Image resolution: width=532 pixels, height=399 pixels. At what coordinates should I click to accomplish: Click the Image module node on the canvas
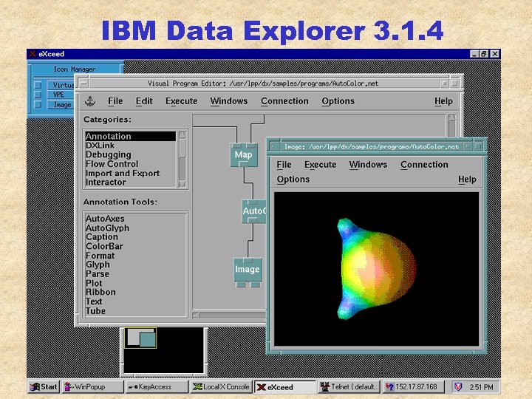pyautogui.click(x=248, y=270)
